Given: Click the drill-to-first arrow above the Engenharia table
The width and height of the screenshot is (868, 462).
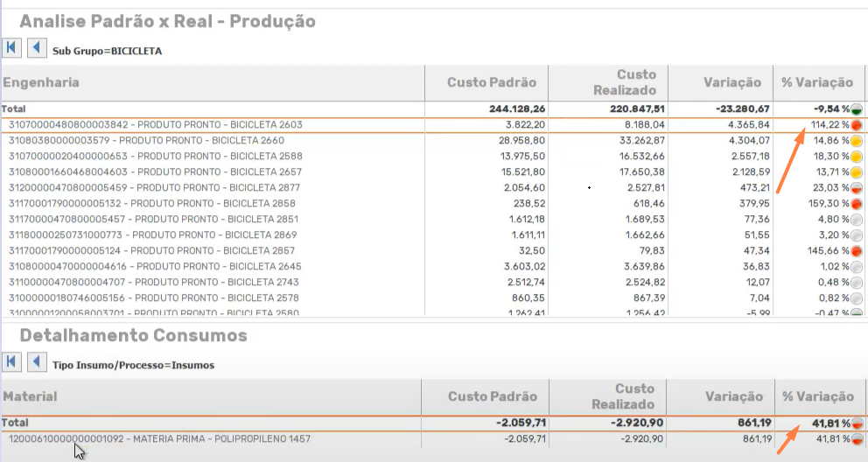Looking at the screenshot, I should click(x=11, y=48).
